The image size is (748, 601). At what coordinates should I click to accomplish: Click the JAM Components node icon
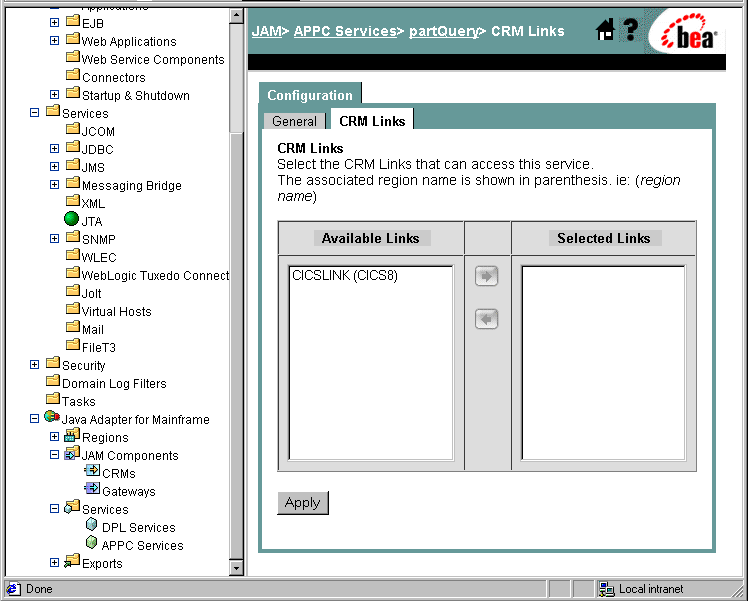(x=72, y=453)
